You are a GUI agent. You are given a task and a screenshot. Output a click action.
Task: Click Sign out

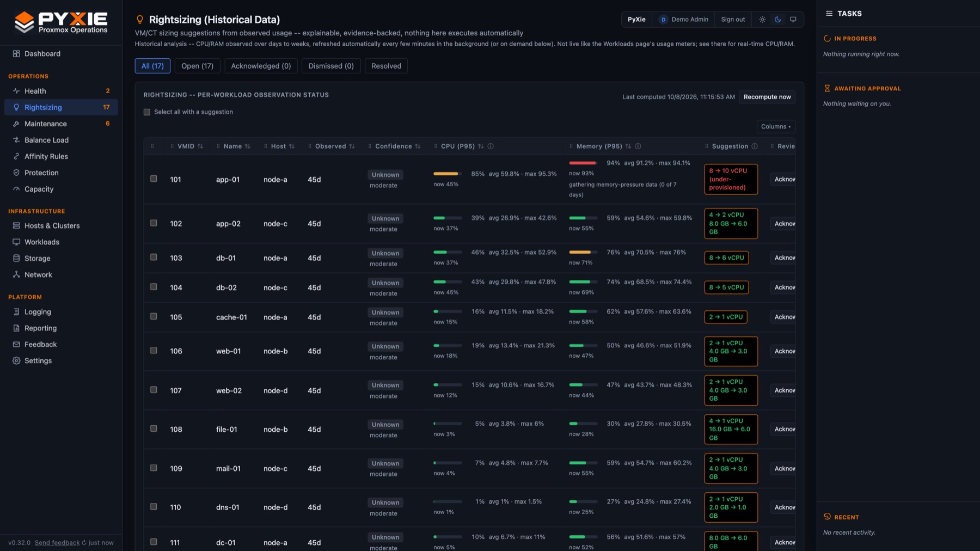click(733, 20)
